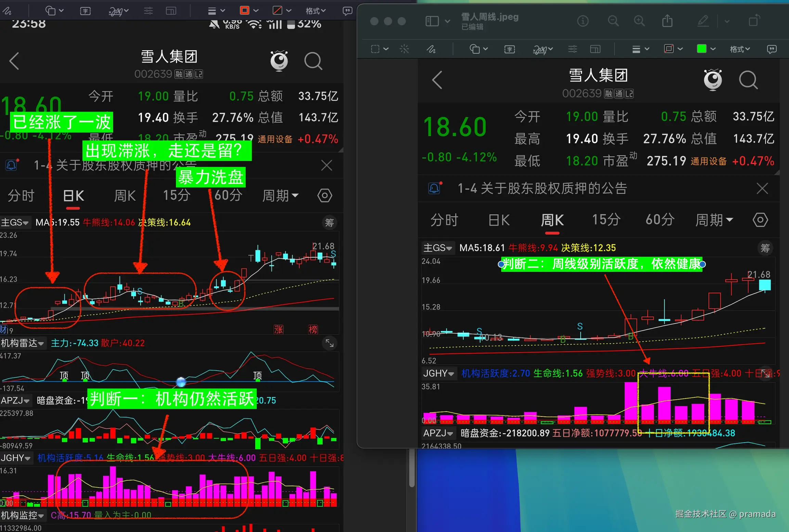
Task: Toggle chip distribution via the 筹 icon
Action: (x=765, y=248)
